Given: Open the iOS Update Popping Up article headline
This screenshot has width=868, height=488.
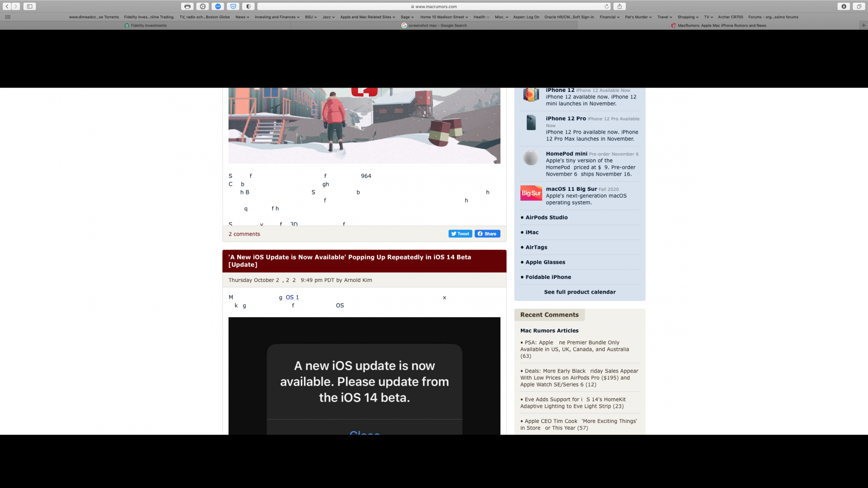Looking at the screenshot, I should 350,261.
